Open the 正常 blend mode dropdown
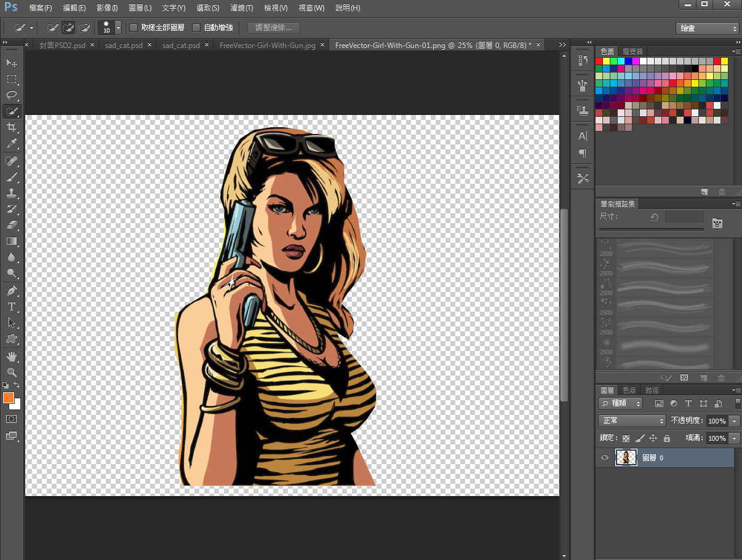The height and width of the screenshot is (560, 742). 632,420
